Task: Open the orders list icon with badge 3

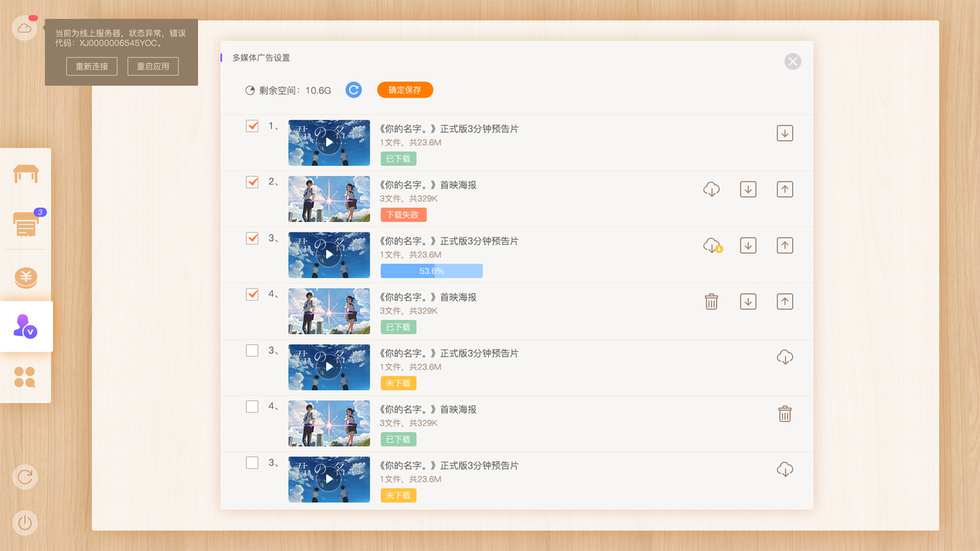Action: pyautogui.click(x=26, y=225)
